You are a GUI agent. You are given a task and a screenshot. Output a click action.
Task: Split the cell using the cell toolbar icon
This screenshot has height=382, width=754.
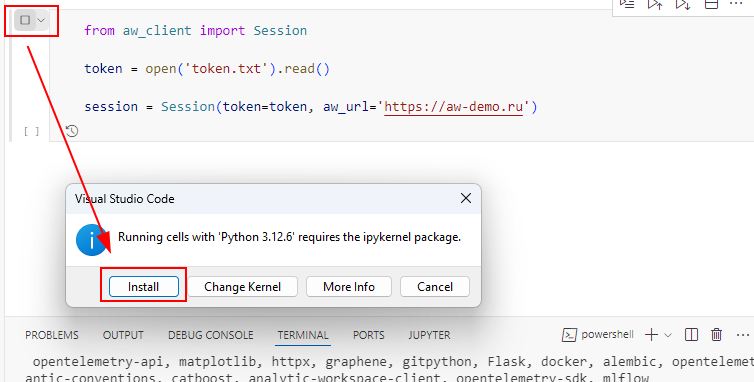pos(711,4)
